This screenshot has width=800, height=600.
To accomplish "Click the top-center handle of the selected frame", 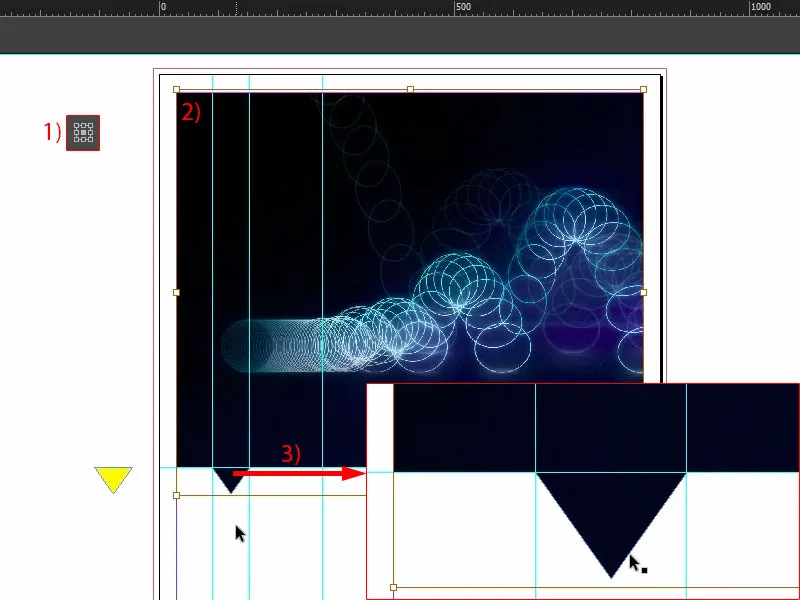I will click(x=410, y=89).
